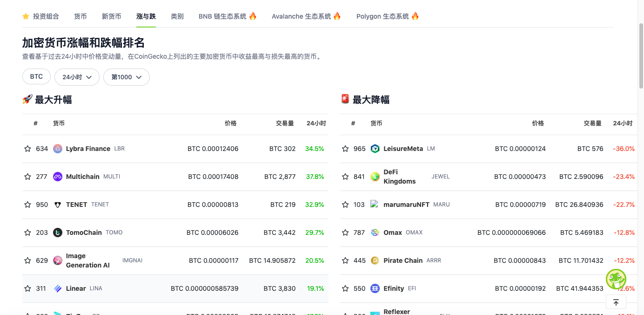Click the back-to-top arrow button
This screenshot has height=315, width=644.
tap(616, 302)
